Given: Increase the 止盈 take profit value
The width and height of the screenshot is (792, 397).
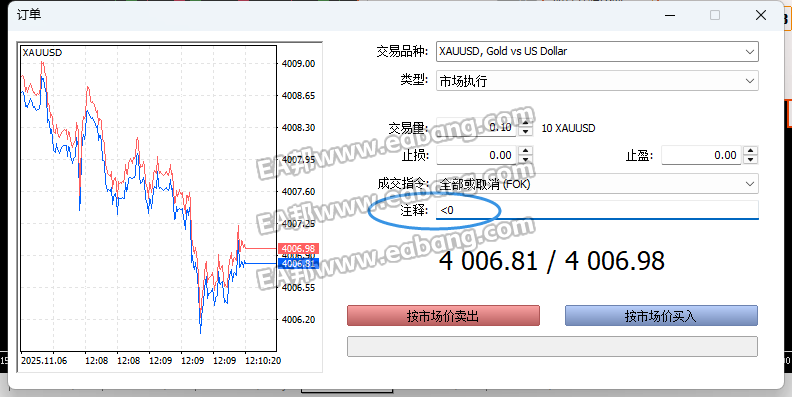Looking at the screenshot, I should [x=751, y=151].
